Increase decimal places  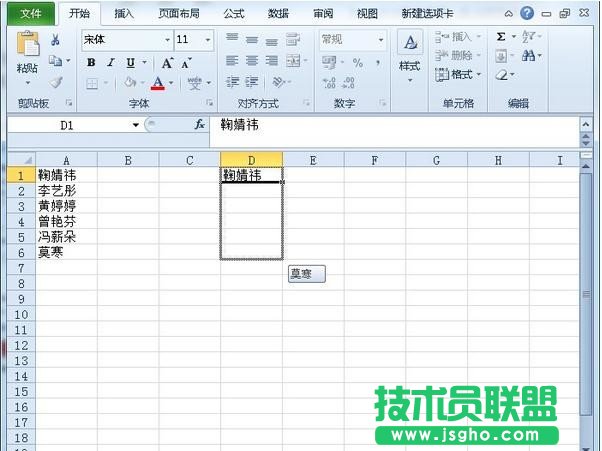[x=329, y=83]
